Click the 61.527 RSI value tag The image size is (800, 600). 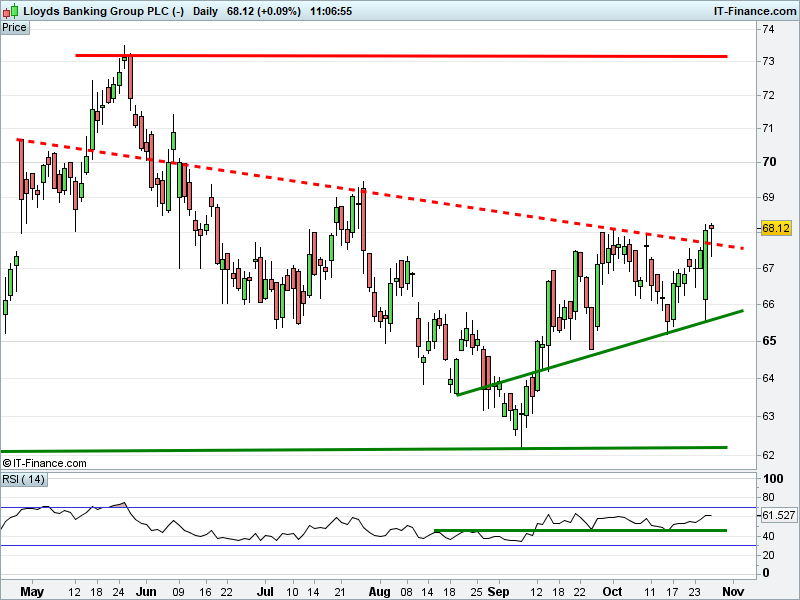coord(778,515)
